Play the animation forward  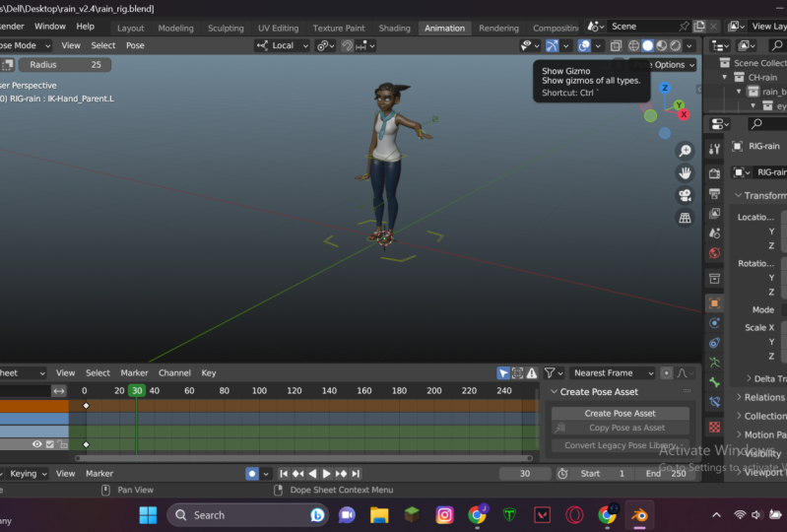click(326, 474)
